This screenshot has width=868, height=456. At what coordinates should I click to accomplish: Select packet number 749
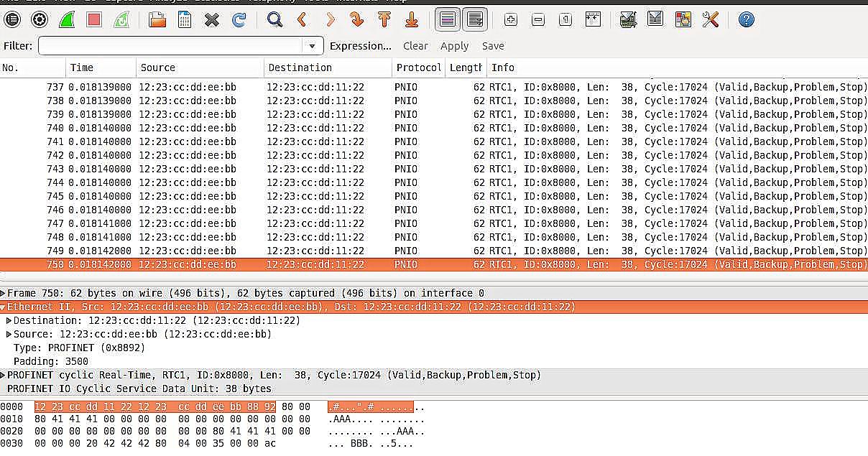point(434,251)
